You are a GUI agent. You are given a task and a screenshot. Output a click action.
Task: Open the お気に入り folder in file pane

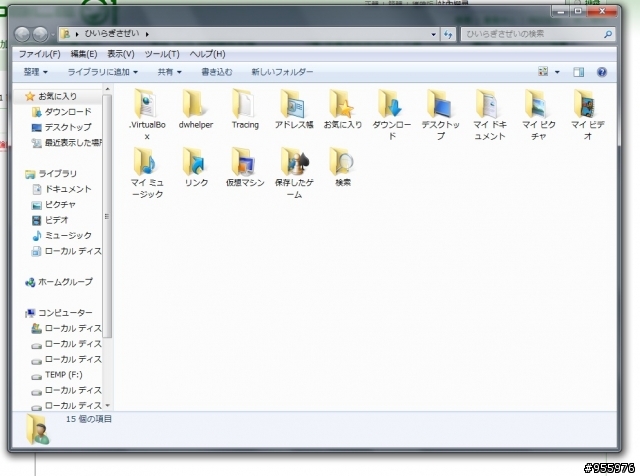tap(343, 109)
